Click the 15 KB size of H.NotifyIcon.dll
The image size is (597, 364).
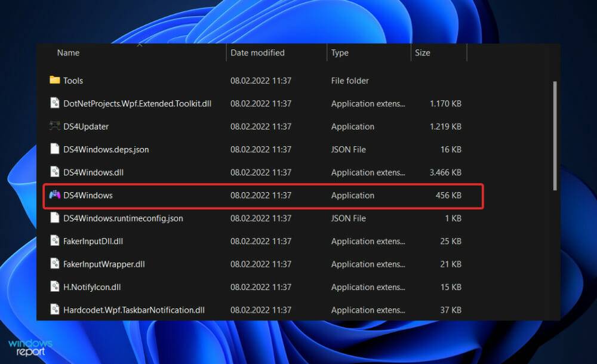(x=451, y=287)
